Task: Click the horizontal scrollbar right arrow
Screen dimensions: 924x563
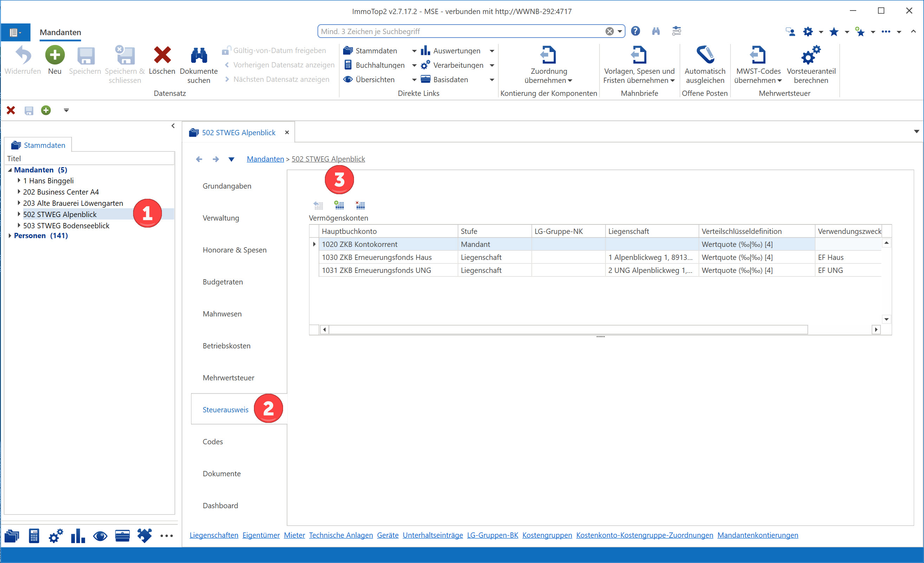Action: click(x=876, y=330)
